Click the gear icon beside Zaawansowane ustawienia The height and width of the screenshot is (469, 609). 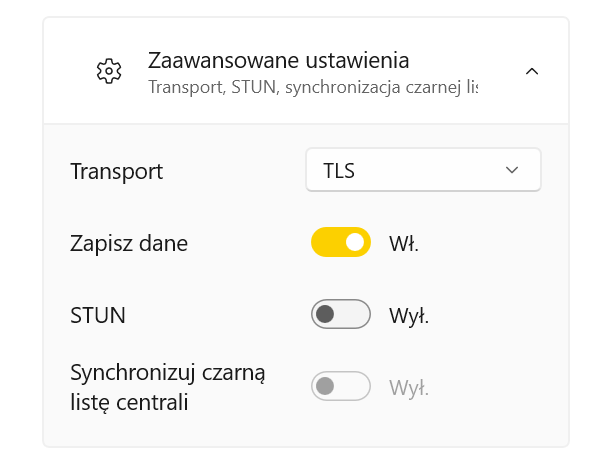109,71
